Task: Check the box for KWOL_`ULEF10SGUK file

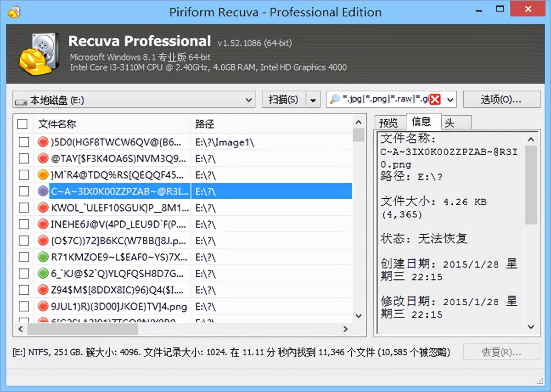Action: point(23,208)
